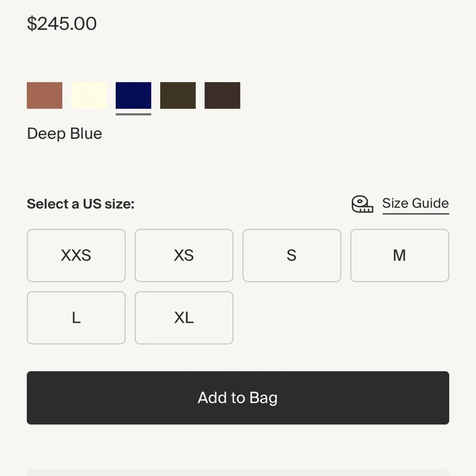The width and height of the screenshot is (476, 476).
Task: Pick size L
Action: point(76,318)
